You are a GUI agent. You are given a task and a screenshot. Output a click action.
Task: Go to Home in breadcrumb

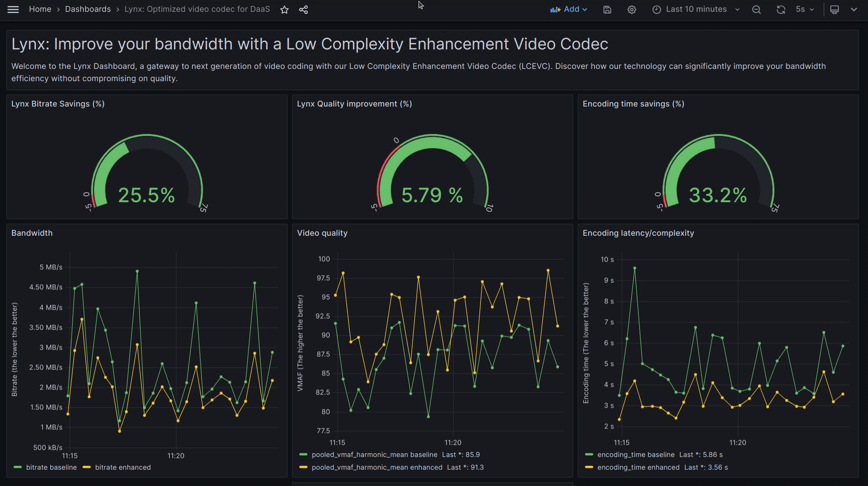[40, 10]
